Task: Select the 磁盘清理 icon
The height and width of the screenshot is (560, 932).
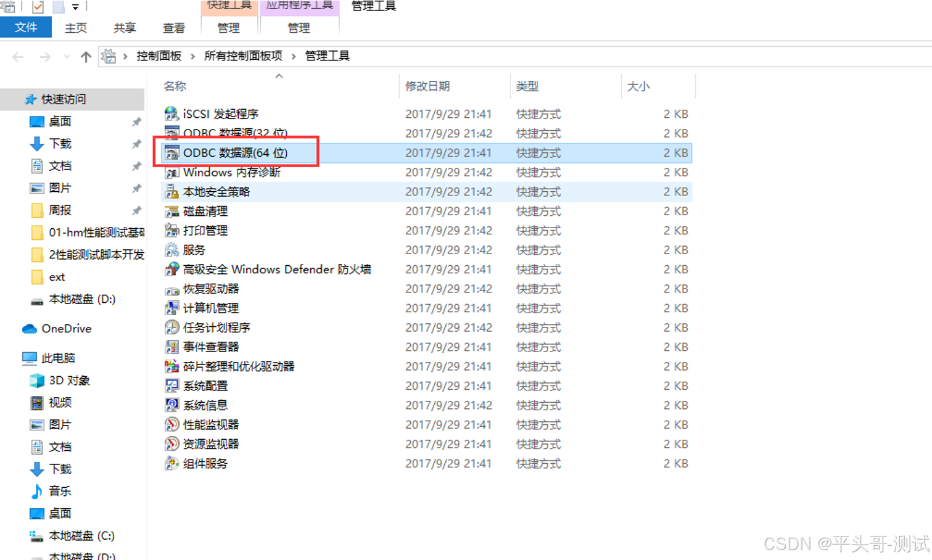Action: (x=171, y=211)
